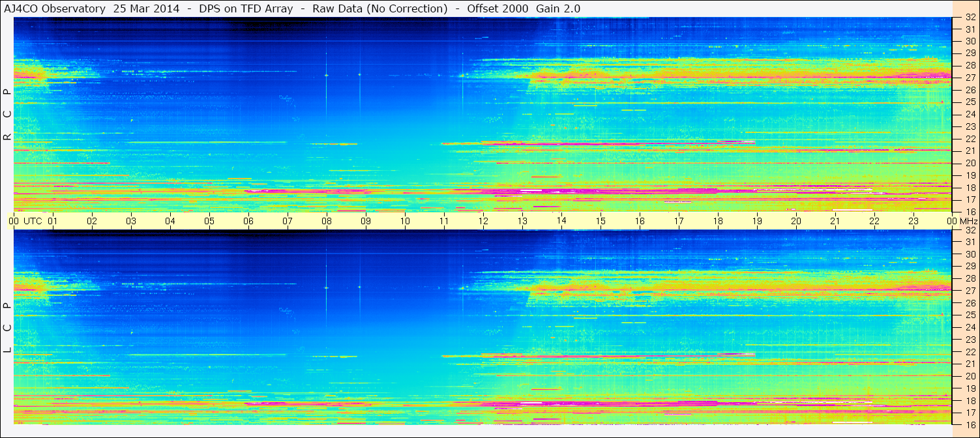Click the 03 hour time marker

pyautogui.click(x=131, y=221)
